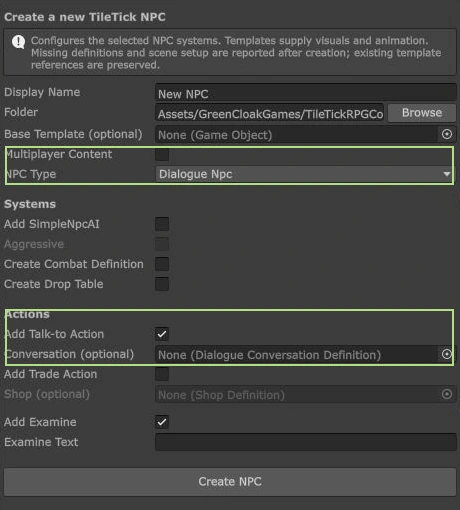Open the NPC Type dropdown
This screenshot has width=460, height=510.
[x=305, y=174]
